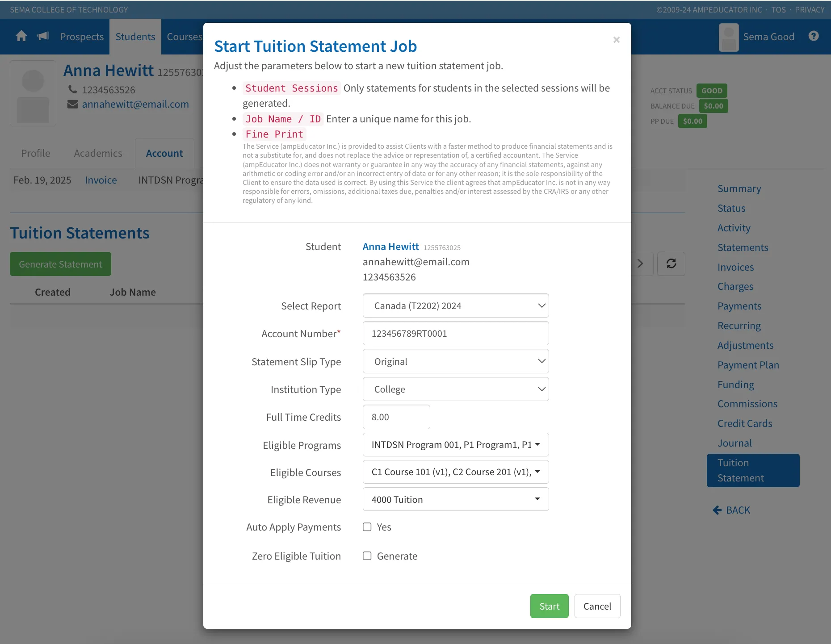The height and width of the screenshot is (644, 831).
Task: Click the BACK arrow link
Action: point(731,510)
